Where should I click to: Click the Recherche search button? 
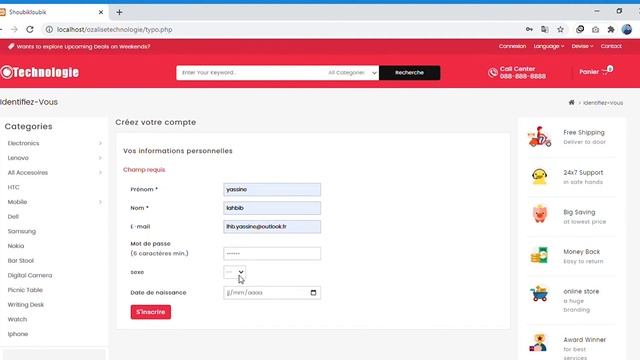[409, 73]
